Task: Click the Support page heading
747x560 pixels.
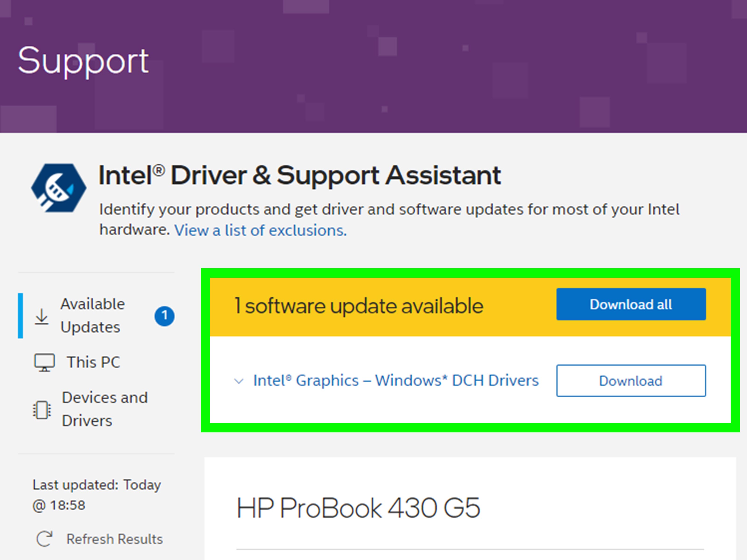Action: (83, 61)
